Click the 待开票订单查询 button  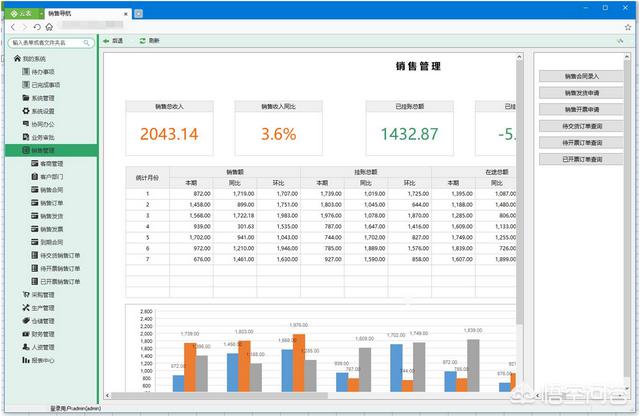point(582,142)
